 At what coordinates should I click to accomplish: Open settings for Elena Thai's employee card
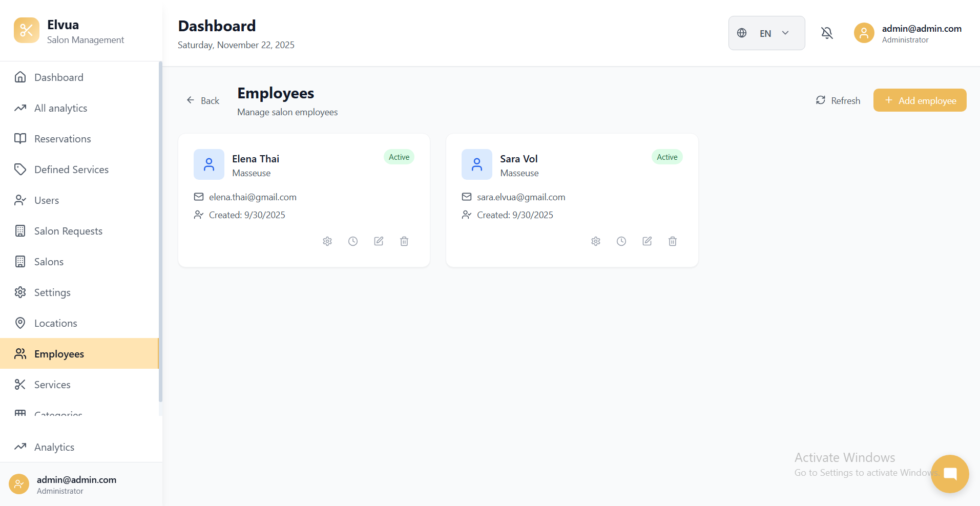tap(327, 241)
